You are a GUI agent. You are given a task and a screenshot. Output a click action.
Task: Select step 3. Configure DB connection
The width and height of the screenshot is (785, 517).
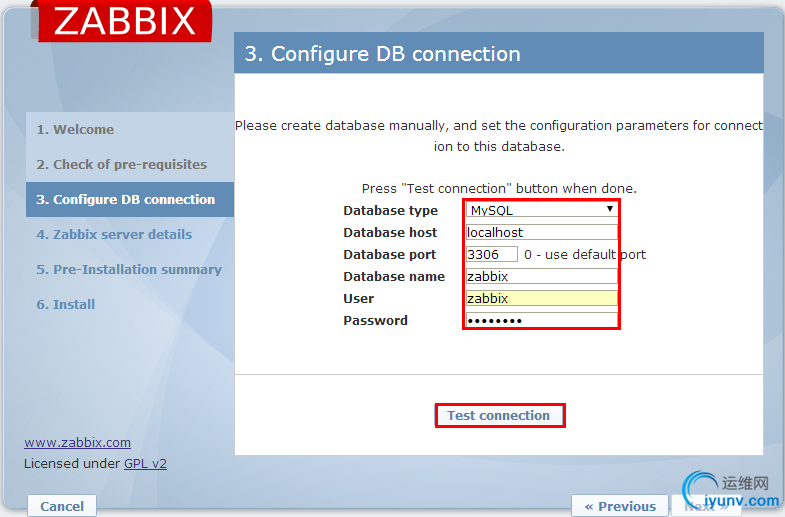130,199
